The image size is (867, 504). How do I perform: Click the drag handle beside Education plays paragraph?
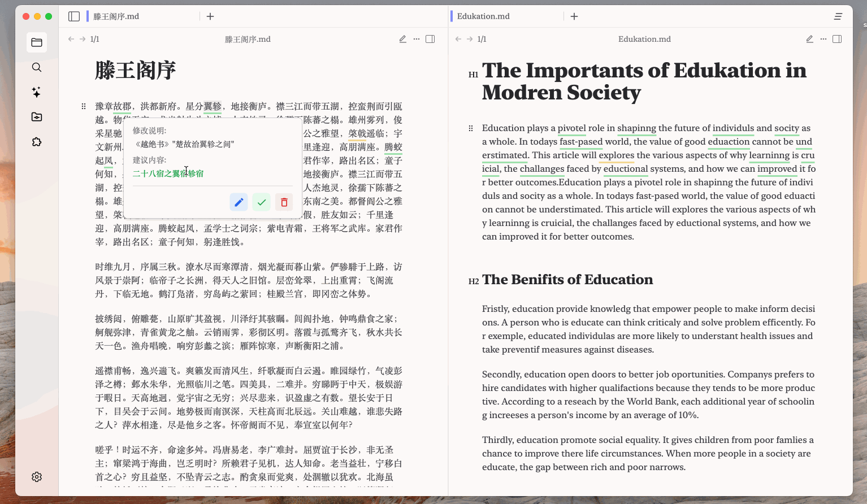(471, 128)
